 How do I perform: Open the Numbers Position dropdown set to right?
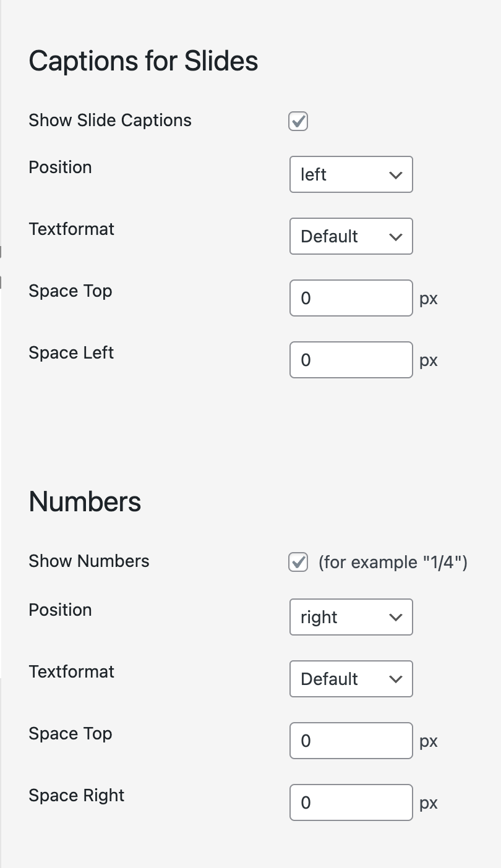click(351, 617)
